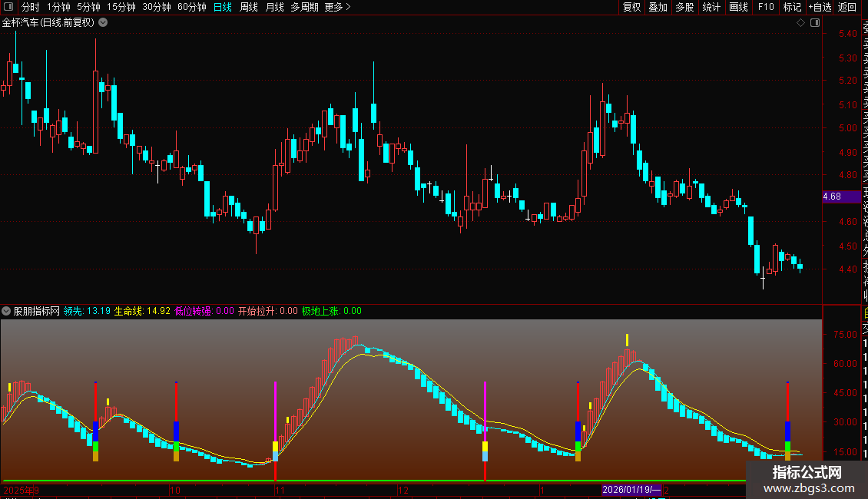The image size is (868, 499).
Task: Switch to 日线 daily chart
Action: 223,7
